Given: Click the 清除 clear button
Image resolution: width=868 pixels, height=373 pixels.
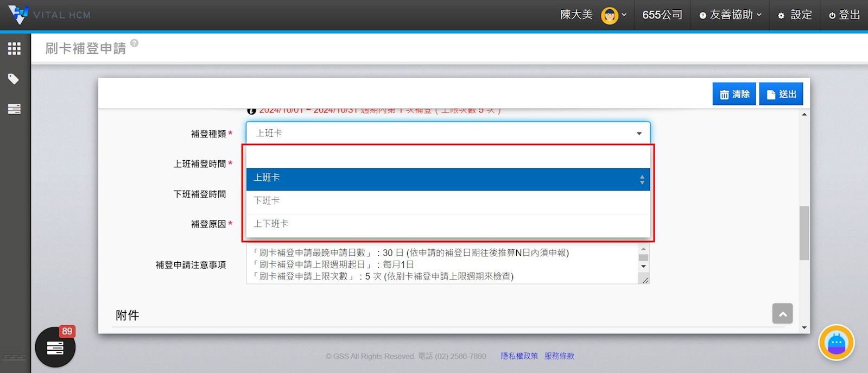Looking at the screenshot, I should pyautogui.click(x=734, y=94).
